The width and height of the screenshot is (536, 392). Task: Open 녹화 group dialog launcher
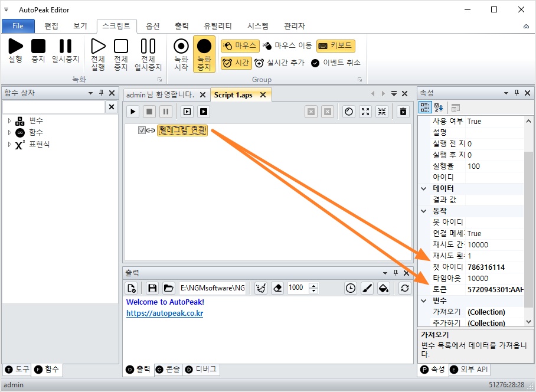point(159,79)
